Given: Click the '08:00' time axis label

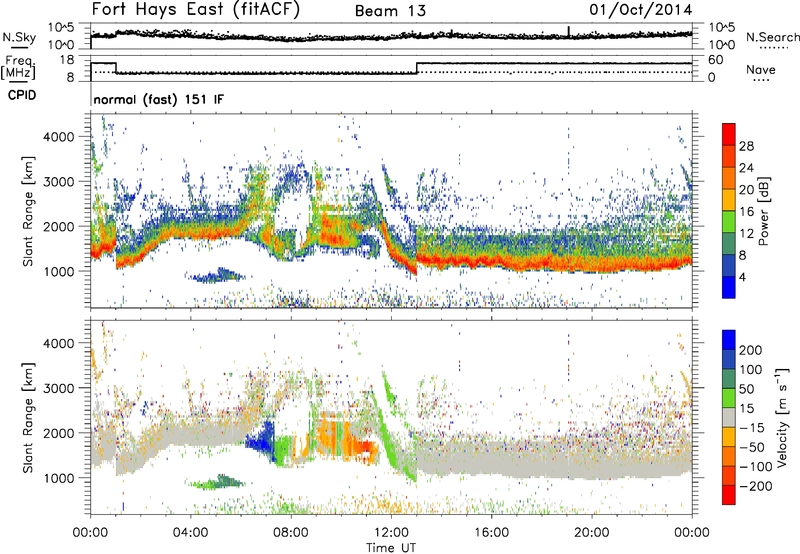Looking at the screenshot, I should point(291,533).
